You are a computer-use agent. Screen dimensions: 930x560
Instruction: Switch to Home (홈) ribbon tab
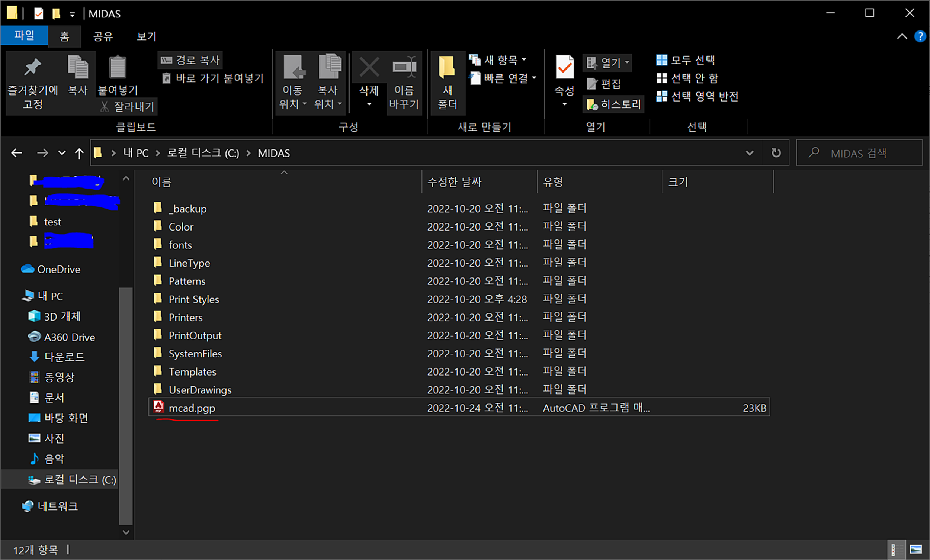(64, 36)
